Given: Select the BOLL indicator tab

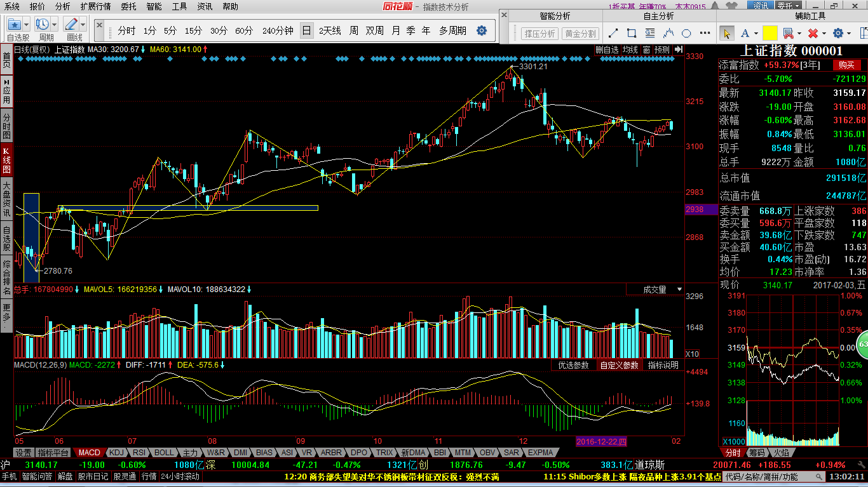Looking at the screenshot, I should point(164,453).
